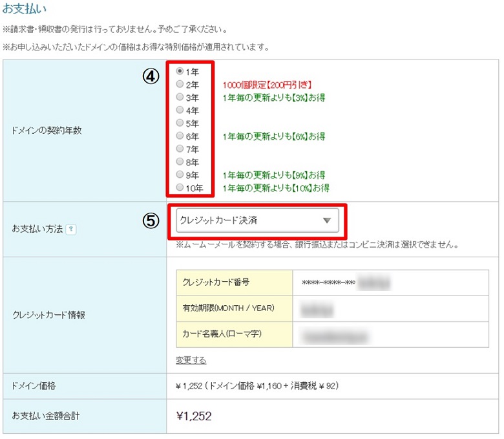Screen dimensions: 504x439
Task: Click the circled number 5 annotation marker
Action: click(x=150, y=220)
